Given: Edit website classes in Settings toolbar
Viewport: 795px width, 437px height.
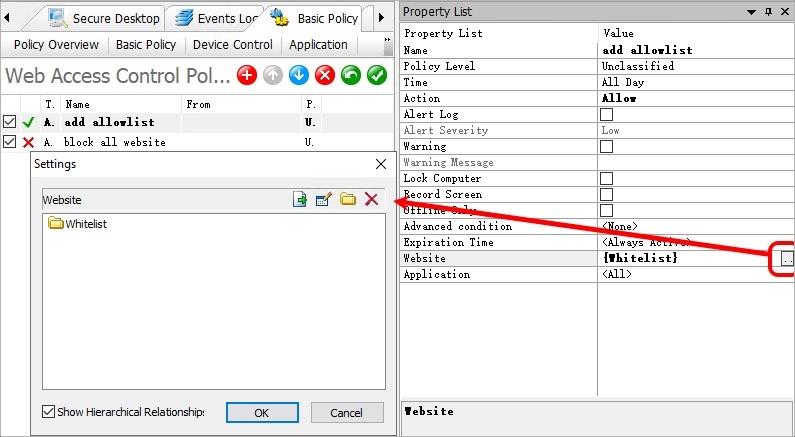Looking at the screenshot, I should (x=323, y=199).
